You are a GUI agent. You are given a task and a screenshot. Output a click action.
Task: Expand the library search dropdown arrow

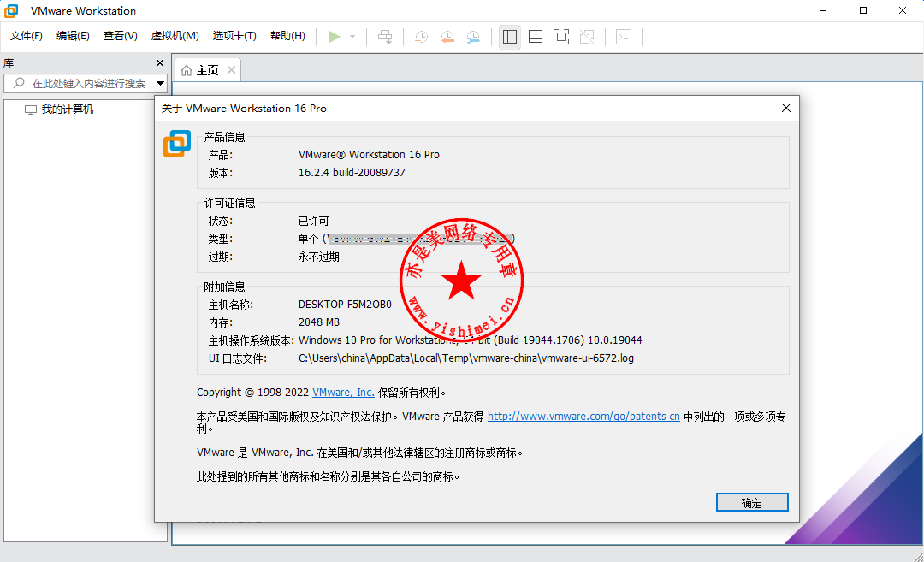pos(160,84)
